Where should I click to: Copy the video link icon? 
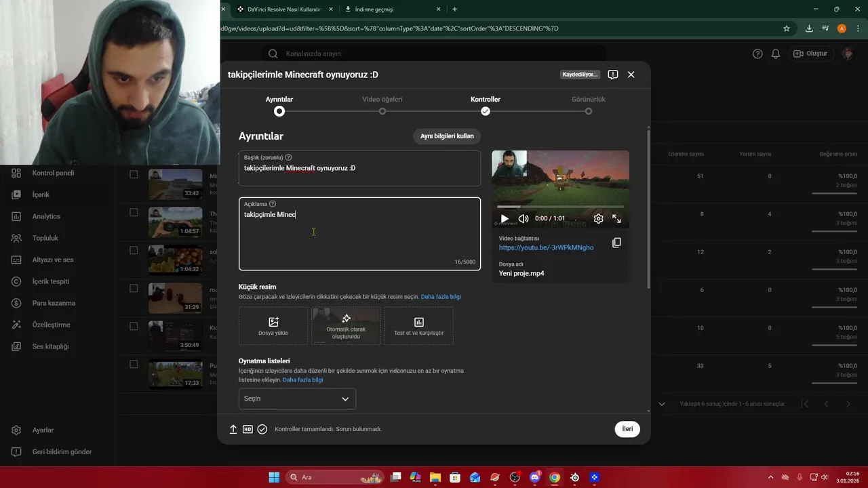[x=616, y=243]
